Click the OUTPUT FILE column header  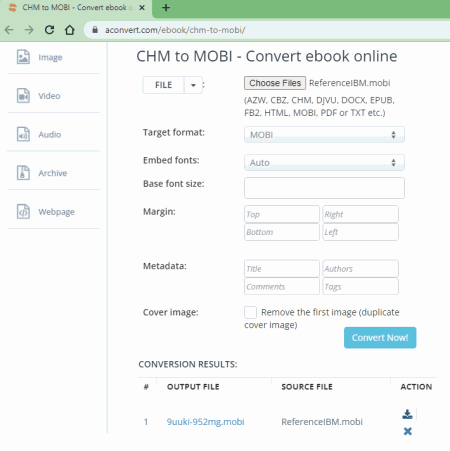pyautogui.click(x=193, y=387)
